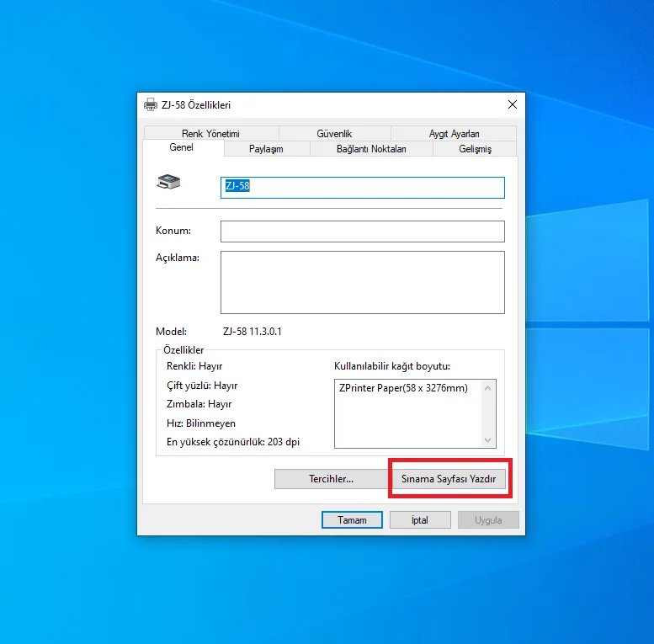Click En yüksek çözünürlük: 203 dpi text

[233, 442]
